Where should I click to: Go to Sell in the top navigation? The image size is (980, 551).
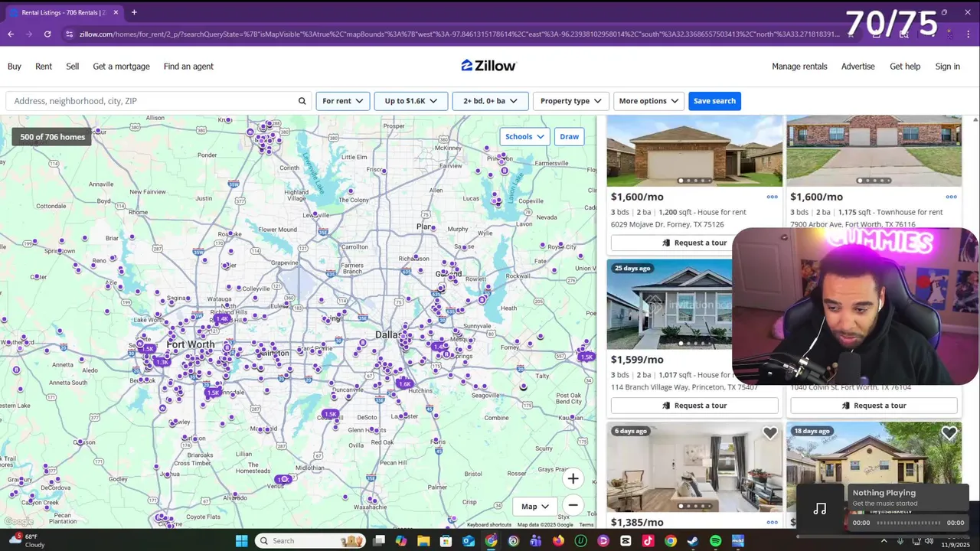[73, 67]
